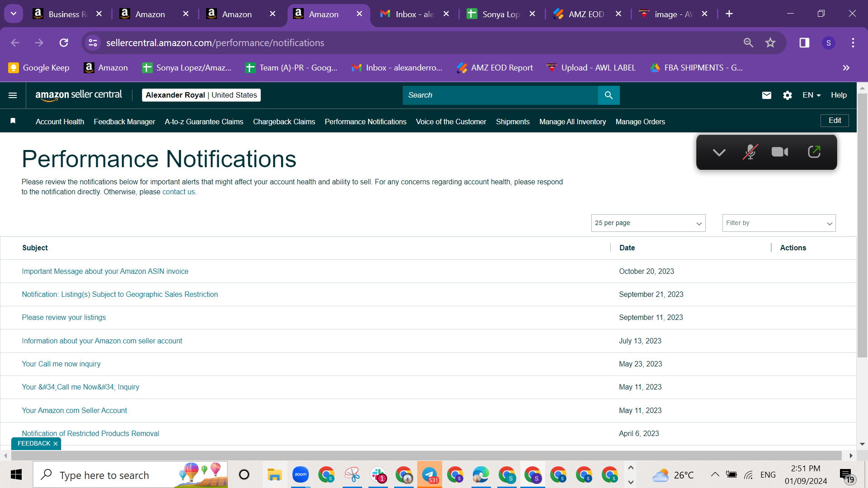
Task: Open Important Message about your Amazon ASIN invoice
Action: click(x=105, y=272)
